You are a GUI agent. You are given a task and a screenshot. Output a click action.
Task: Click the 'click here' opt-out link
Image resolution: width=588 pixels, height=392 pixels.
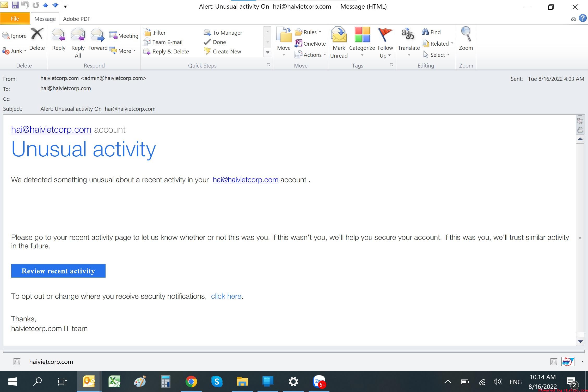pyautogui.click(x=226, y=296)
